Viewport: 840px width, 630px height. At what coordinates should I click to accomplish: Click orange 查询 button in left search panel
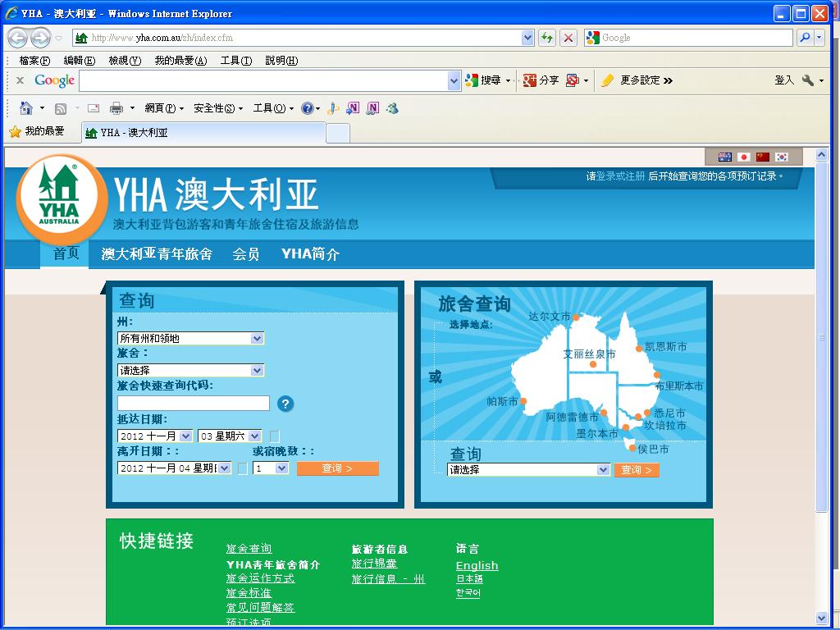(337, 468)
